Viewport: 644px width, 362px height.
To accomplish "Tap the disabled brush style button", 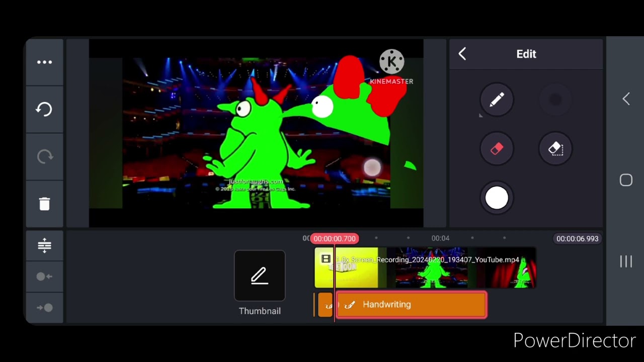I will [x=555, y=100].
